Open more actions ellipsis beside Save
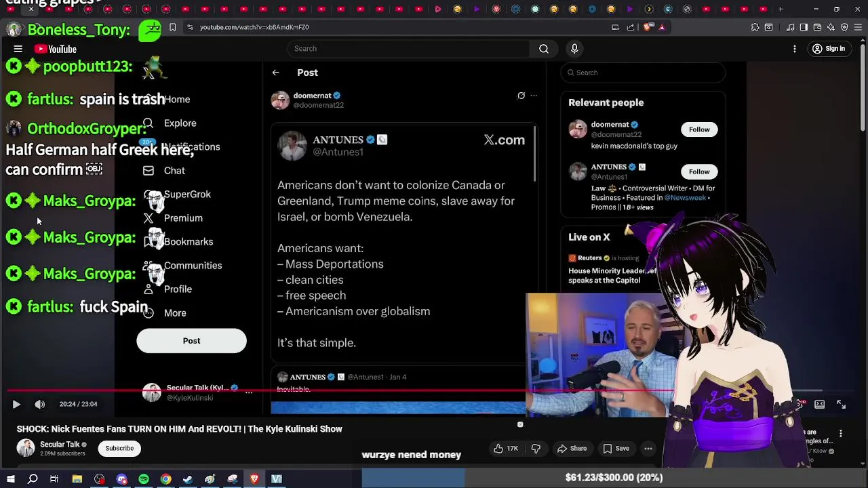Image resolution: width=868 pixels, height=488 pixels. tap(648, 448)
